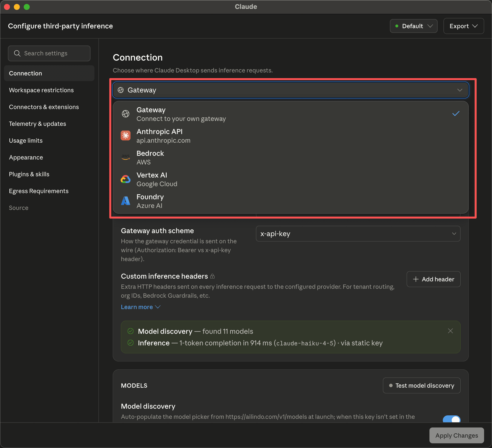Click the blue checkmark on the Gateway option

point(456,114)
